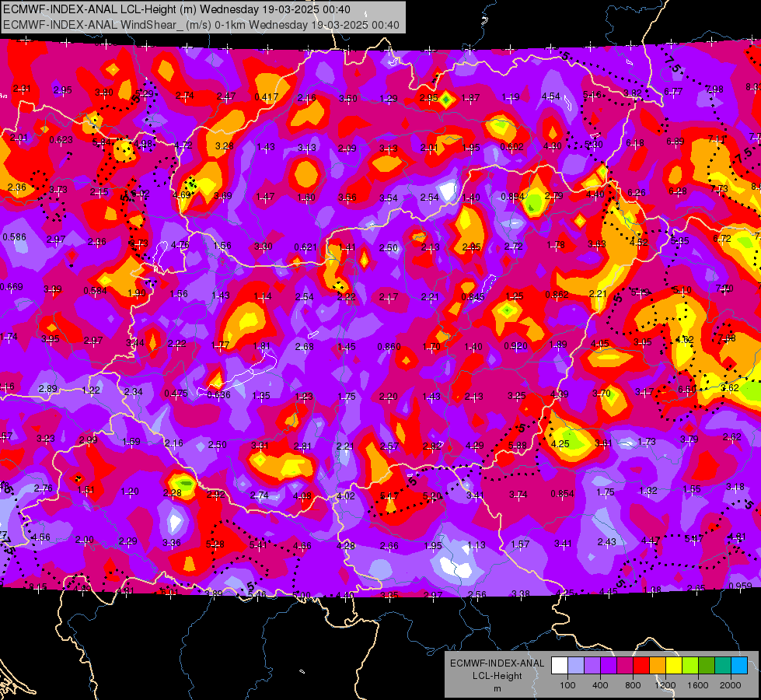Screen dimensions: 761x700
Task: Click the wind shear value 5.17
Action: click(x=389, y=496)
